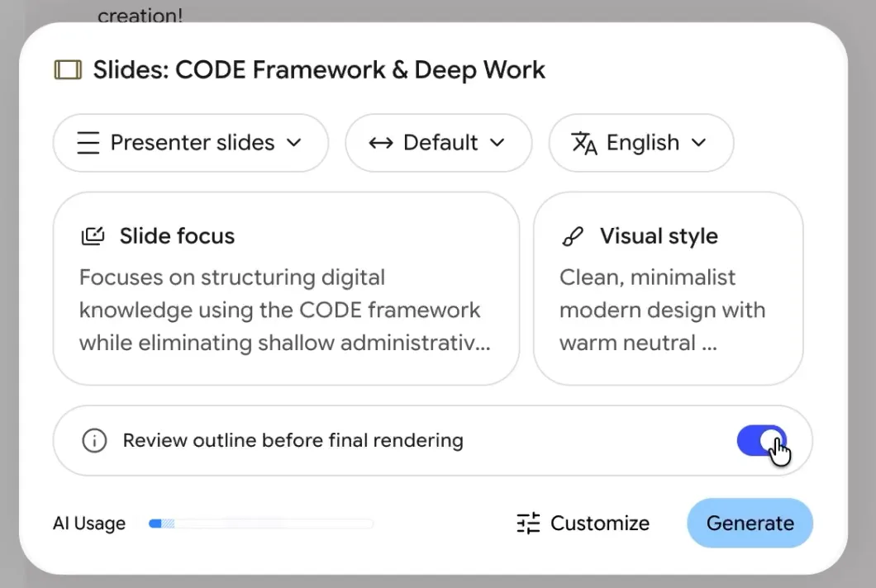Click the Generate button
The width and height of the screenshot is (876, 588).
pyautogui.click(x=750, y=524)
